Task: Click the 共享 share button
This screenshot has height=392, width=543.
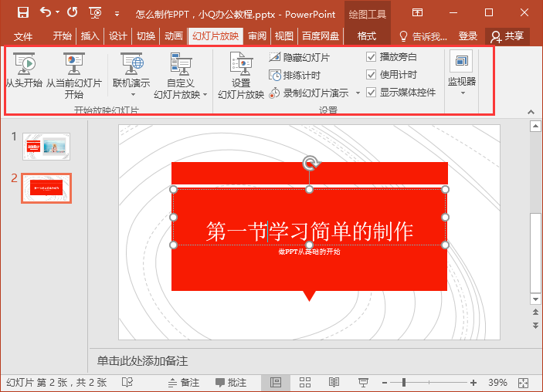Action: (507, 36)
